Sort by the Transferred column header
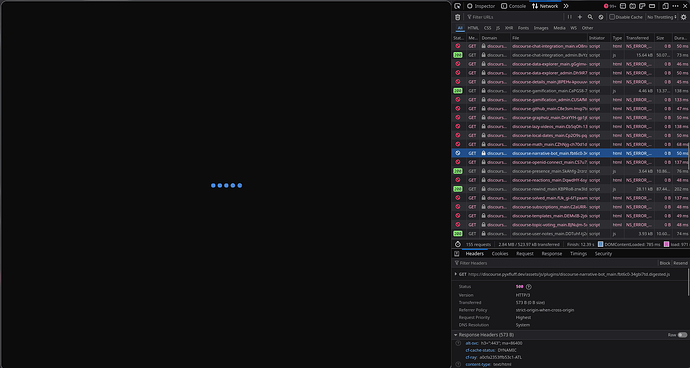This screenshot has height=368, width=690. (639, 38)
